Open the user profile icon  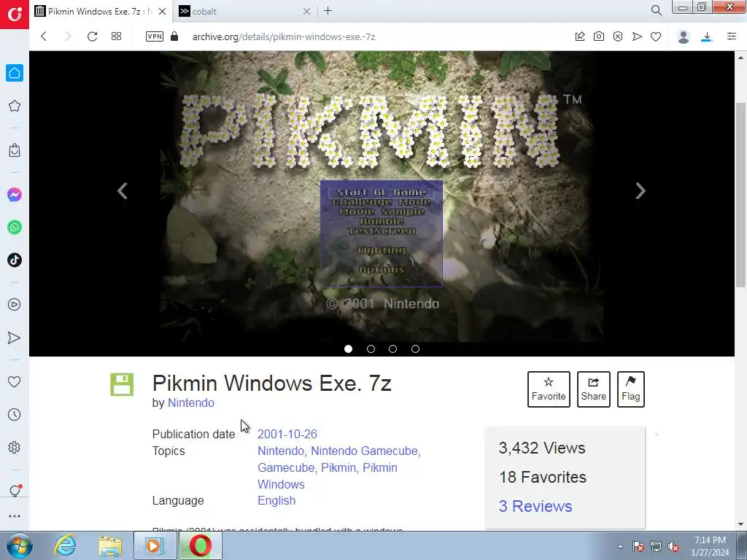point(684,36)
